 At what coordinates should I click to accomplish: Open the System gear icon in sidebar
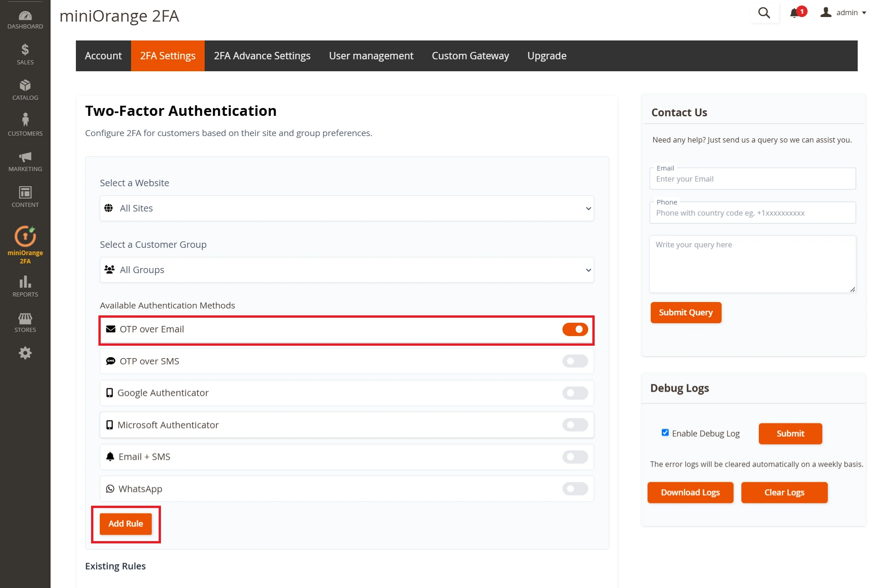[25, 353]
